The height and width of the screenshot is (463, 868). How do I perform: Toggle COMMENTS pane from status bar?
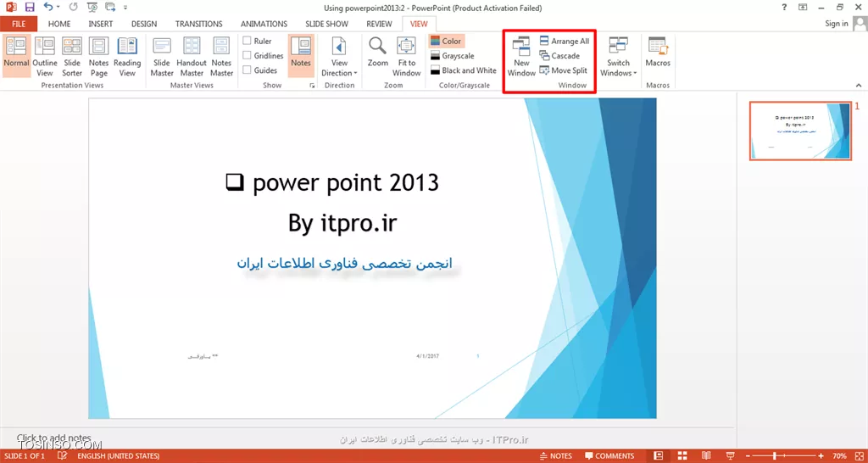click(x=609, y=456)
